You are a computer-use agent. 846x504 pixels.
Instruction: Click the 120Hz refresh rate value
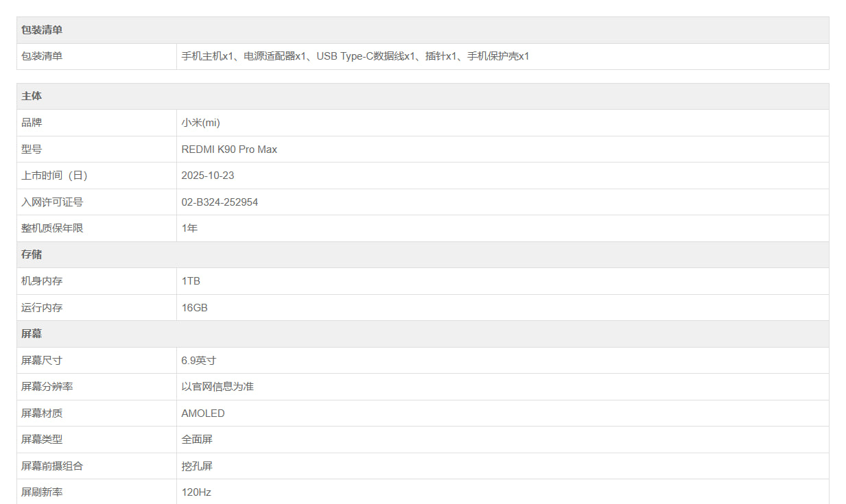coord(196,492)
